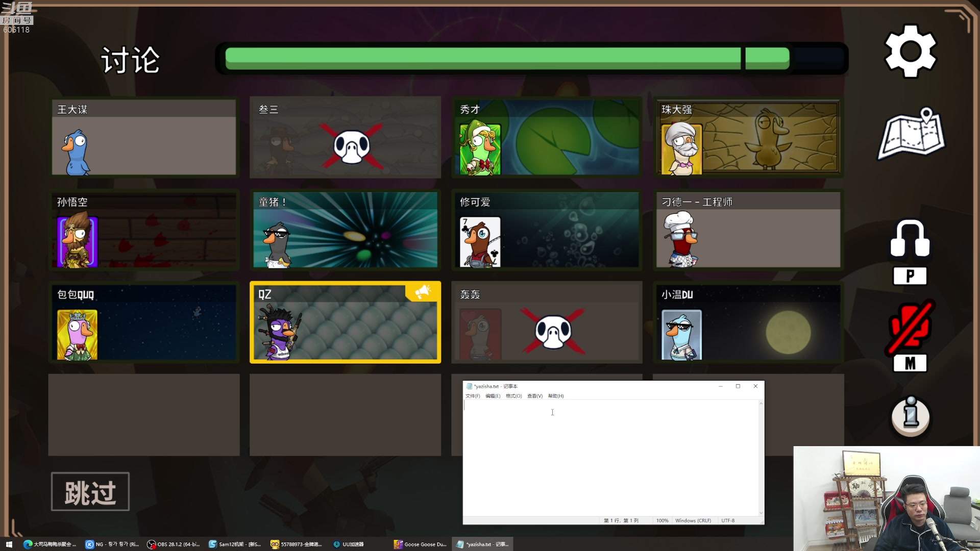Click 刁德一-工程师's chef goose avatar
This screenshot has width=980, height=551.
[680, 240]
